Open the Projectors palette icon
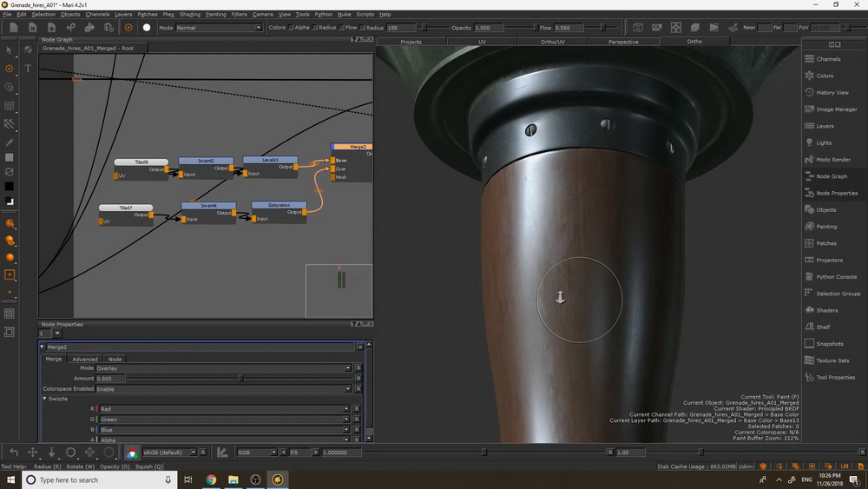The width and height of the screenshot is (868, 489). 809,260
